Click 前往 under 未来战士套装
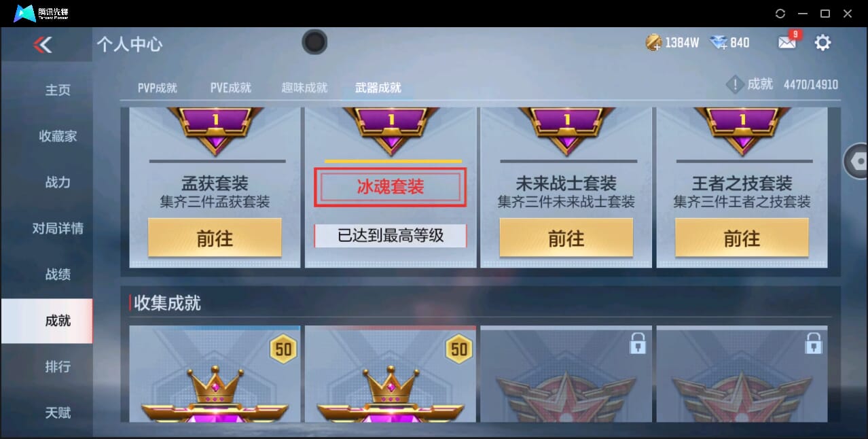 coord(566,238)
